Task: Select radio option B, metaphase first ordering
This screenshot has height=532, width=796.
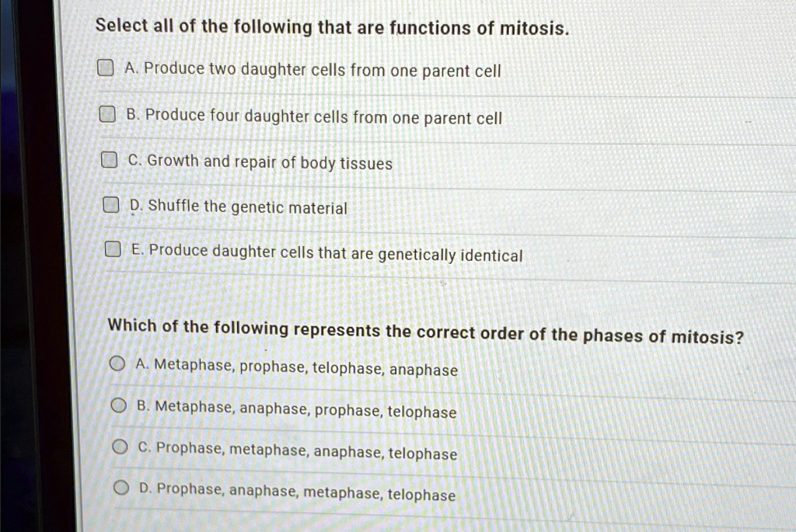Action: 119,404
